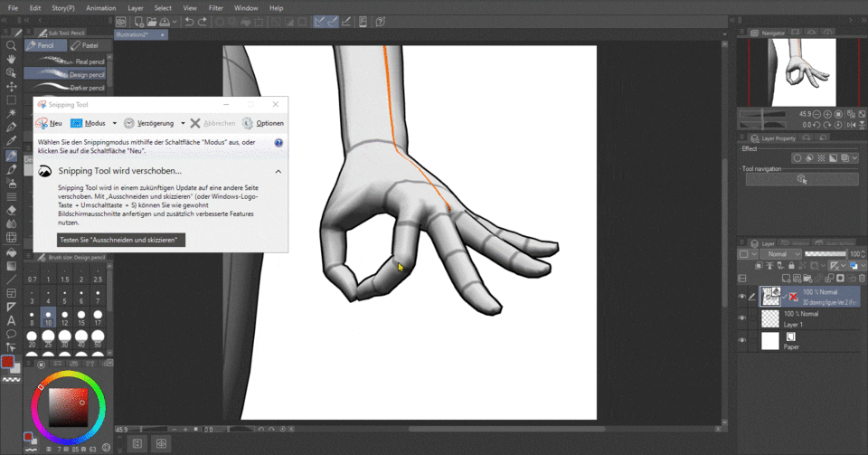Image resolution: width=868 pixels, height=455 pixels.
Task: Click the red main color swatch
Action: pyautogui.click(x=7, y=362)
